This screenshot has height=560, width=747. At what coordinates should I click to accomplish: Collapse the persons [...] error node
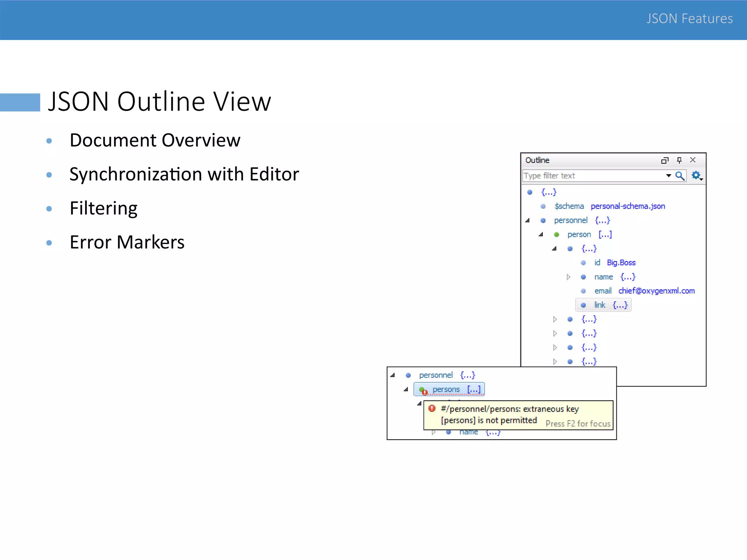406,389
